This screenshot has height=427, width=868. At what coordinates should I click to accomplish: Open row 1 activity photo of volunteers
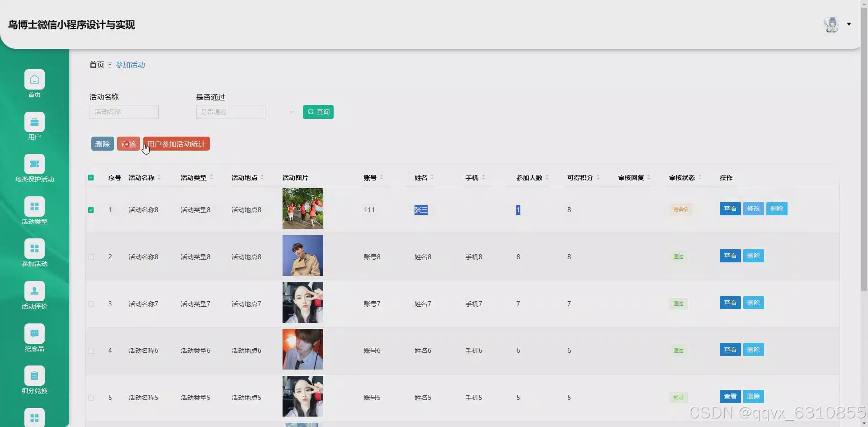click(303, 209)
